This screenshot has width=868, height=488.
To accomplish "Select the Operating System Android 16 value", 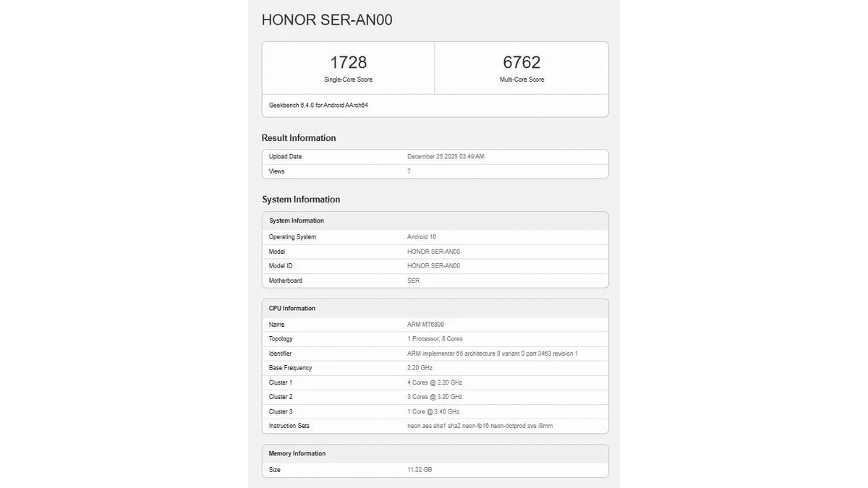I will coord(422,237).
